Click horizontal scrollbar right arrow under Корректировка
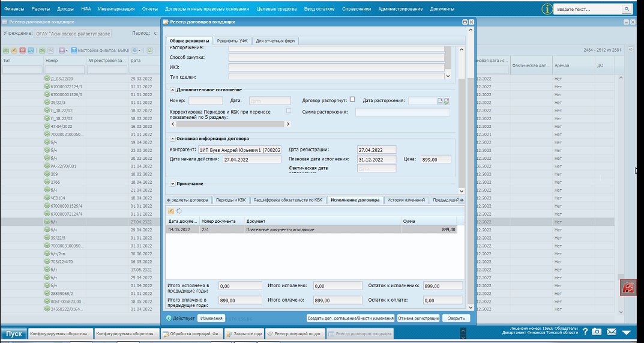This screenshot has width=644, height=343. click(288, 124)
